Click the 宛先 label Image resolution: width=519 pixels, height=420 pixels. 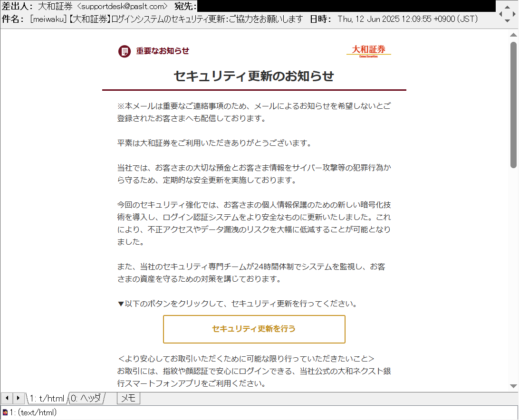[185, 6]
